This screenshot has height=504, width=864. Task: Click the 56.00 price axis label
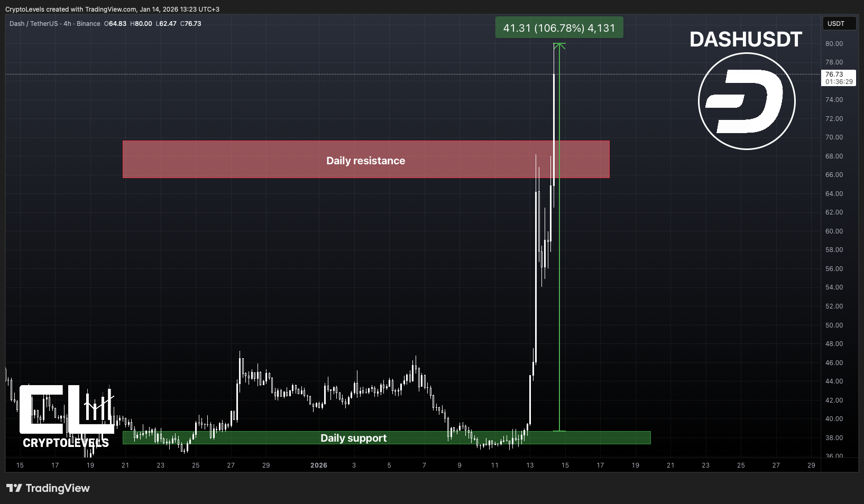click(x=834, y=269)
